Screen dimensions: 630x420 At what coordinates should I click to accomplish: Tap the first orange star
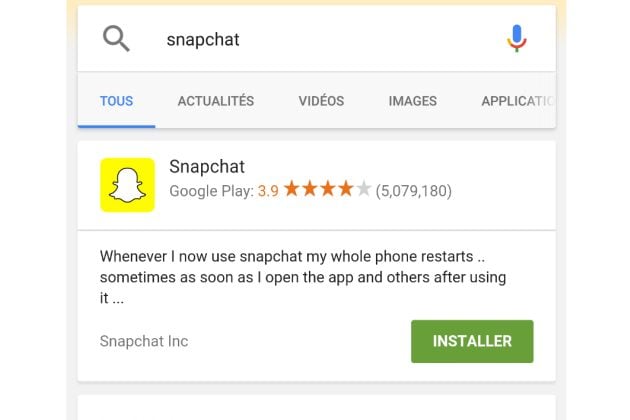[x=292, y=188]
